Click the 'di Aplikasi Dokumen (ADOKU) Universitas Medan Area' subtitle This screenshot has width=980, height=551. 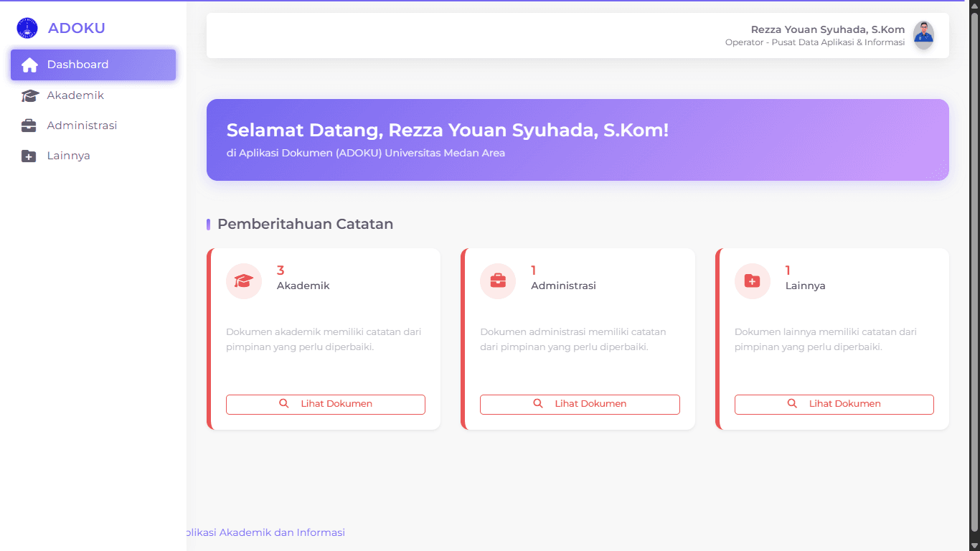[366, 153]
